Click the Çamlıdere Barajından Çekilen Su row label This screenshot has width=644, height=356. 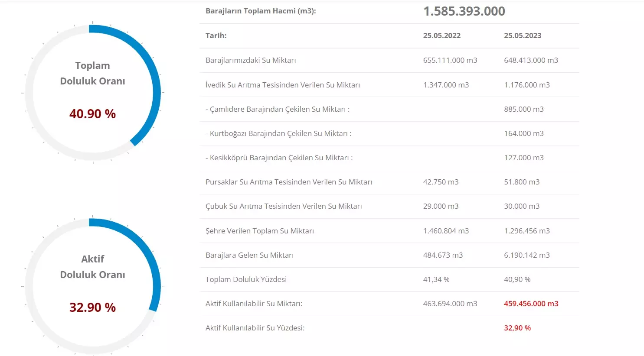(x=277, y=109)
